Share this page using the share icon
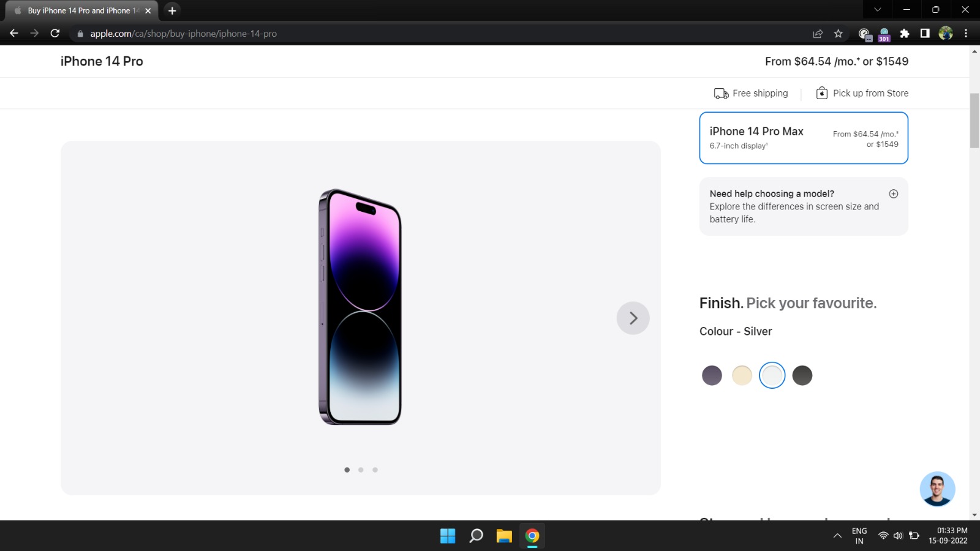 (818, 34)
